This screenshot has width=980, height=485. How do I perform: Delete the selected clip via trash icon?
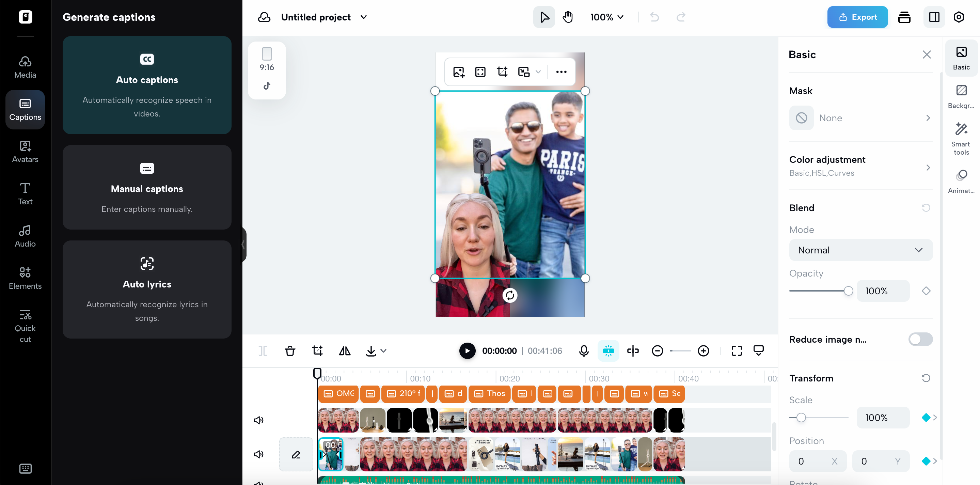(290, 351)
